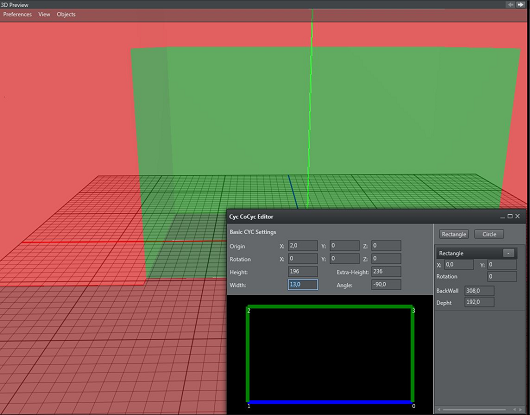
Task: Select the Depht value field
Action: pyautogui.click(x=480, y=302)
